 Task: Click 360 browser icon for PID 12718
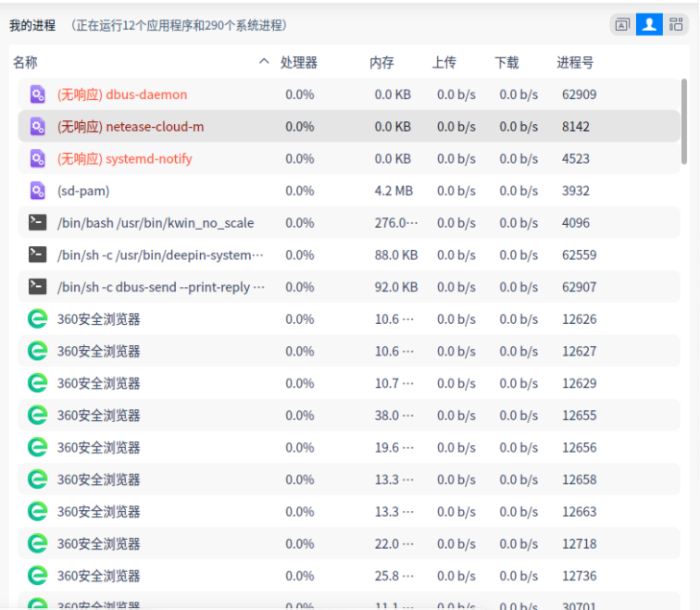click(x=37, y=544)
